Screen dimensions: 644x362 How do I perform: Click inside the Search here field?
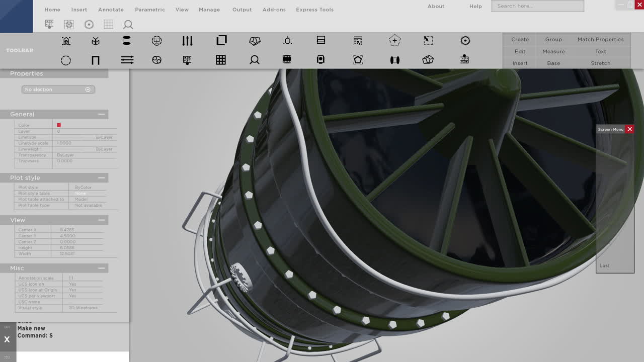pyautogui.click(x=537, y=6)
